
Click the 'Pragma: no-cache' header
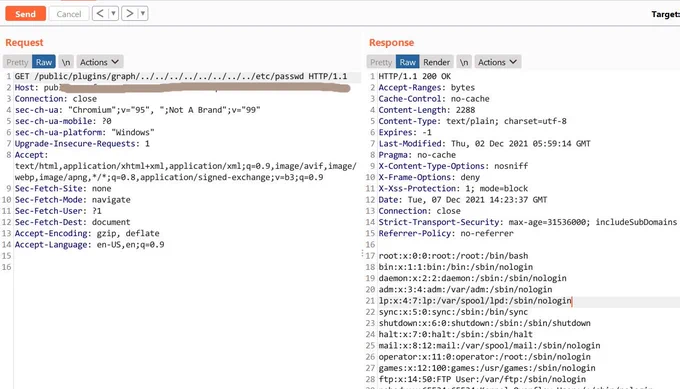click(417, 155)
